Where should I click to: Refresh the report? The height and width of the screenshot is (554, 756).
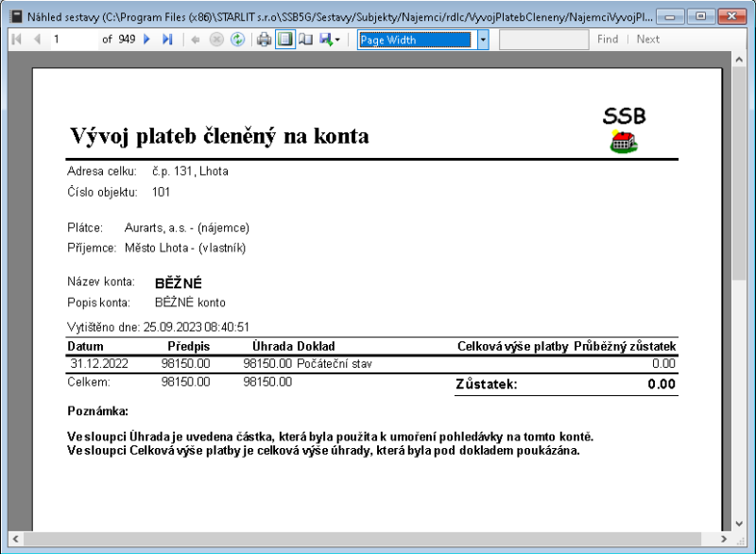236,40
